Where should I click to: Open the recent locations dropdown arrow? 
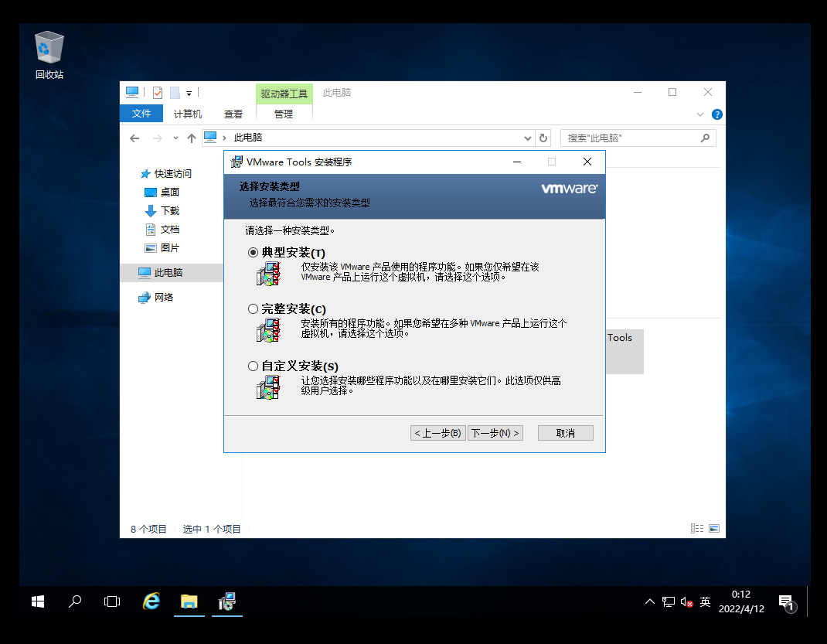click(x=175, y=138)
